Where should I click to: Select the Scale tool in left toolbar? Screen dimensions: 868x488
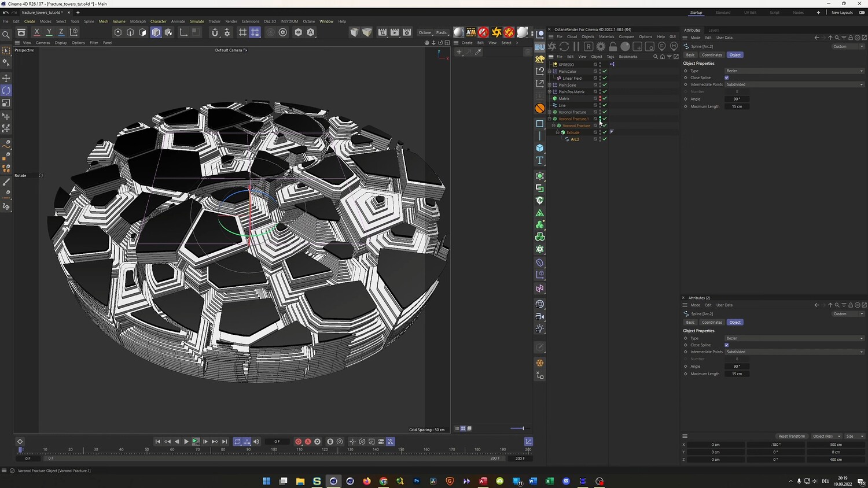point(6,103)
